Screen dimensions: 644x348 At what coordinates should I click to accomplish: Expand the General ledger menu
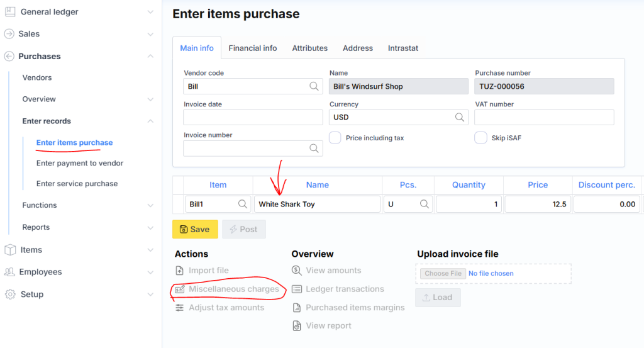[150, 12]
